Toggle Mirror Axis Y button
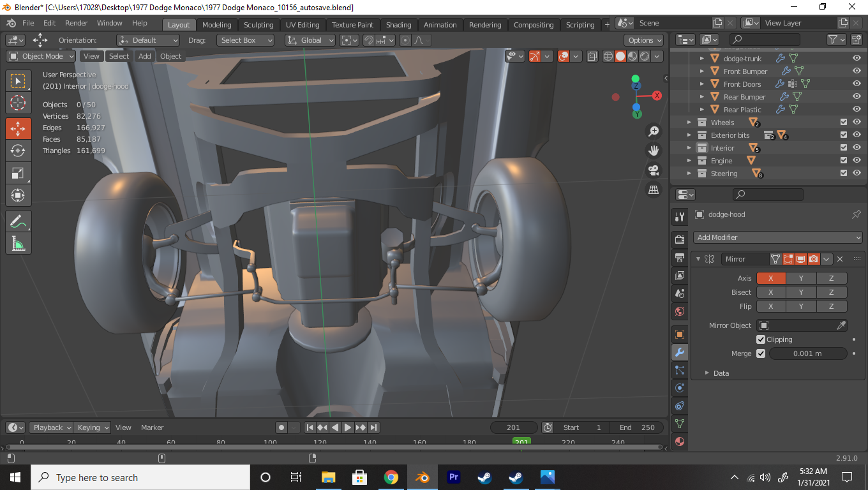Image resolution: width=868 pixels, height=490 pixels. 801,278
